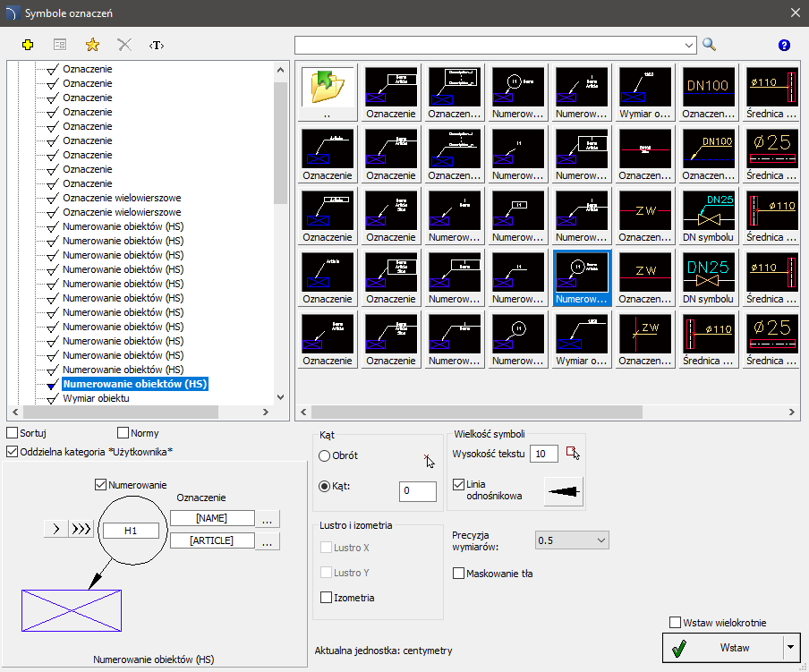Enable the Sortuj checkbox
The width and height of the screenshot is (809, 672).
(x=13, y=433)
